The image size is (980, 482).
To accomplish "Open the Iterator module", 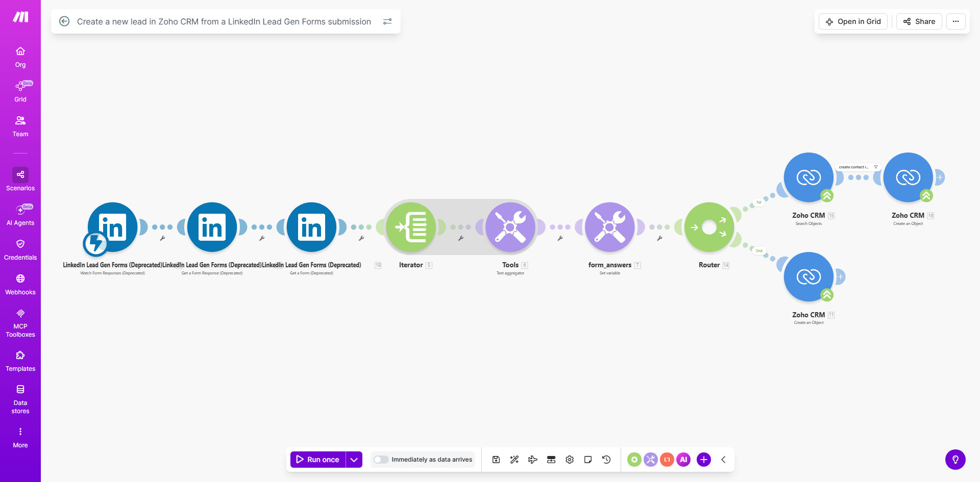I will coord(411,227).
